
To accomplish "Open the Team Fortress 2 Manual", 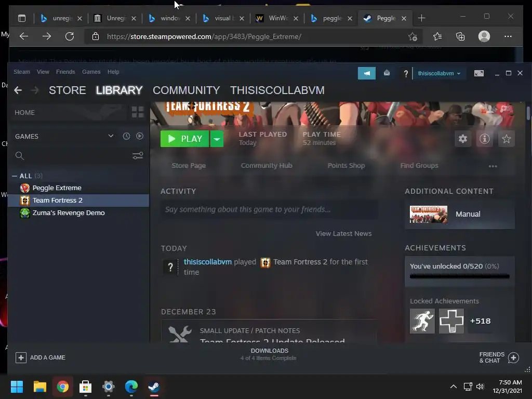I will coord(459,214).
